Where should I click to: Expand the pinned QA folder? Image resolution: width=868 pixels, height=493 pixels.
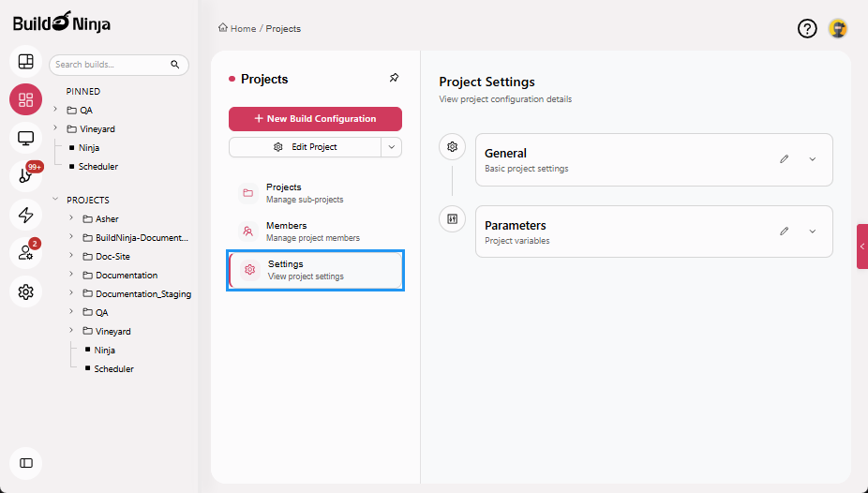(55, 110)
